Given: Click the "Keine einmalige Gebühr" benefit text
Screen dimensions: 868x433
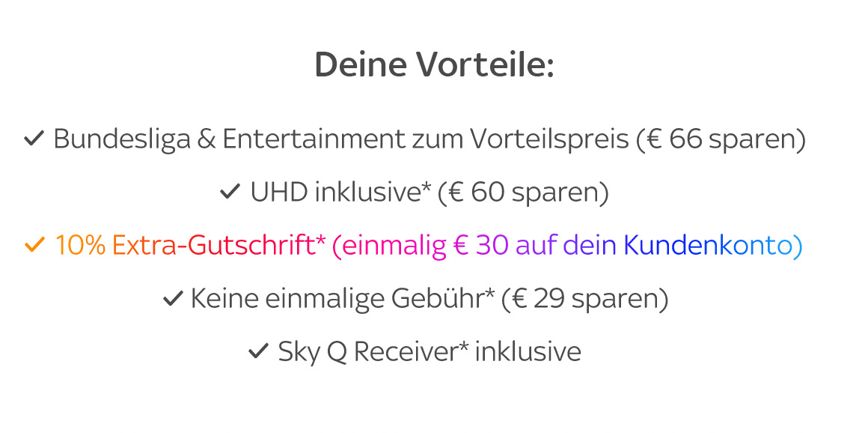Looking at the screenshot, I should point(337,300).
